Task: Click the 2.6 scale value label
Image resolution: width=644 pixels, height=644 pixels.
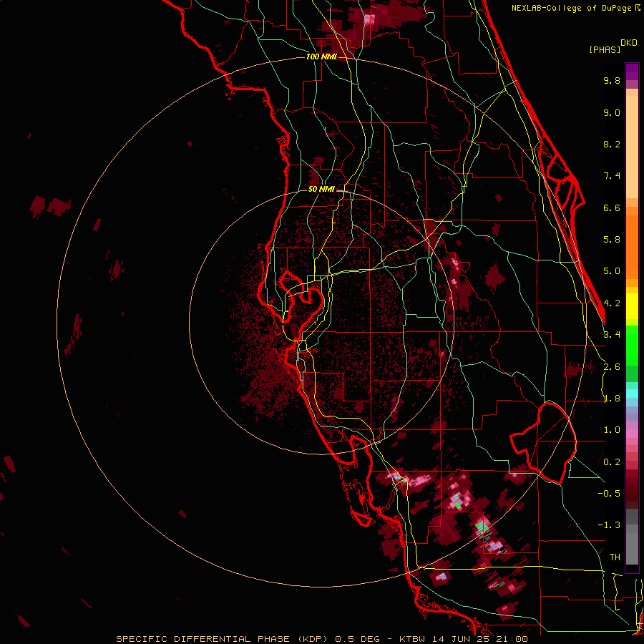Action: tap(612, 367)
